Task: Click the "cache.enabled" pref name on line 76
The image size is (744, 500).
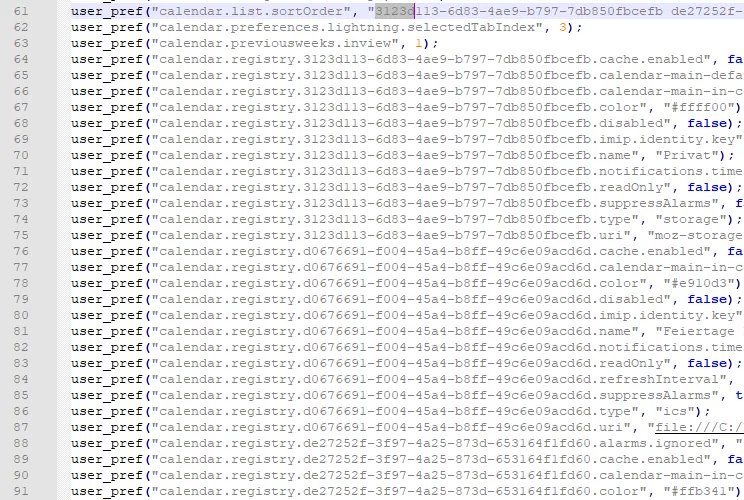Action: [651, 251]
